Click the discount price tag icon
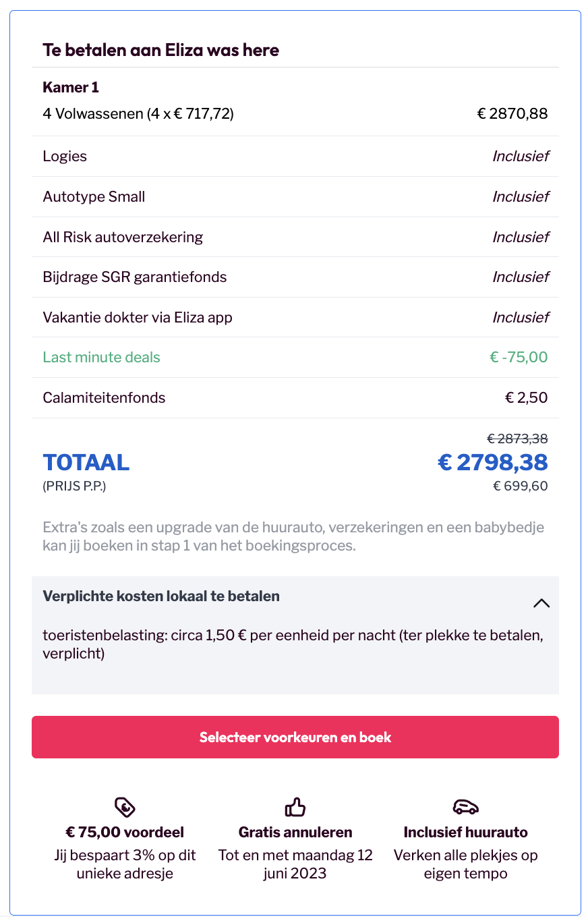Image resolution: width=588 pixels, height=923 pixels. (125, 806)
